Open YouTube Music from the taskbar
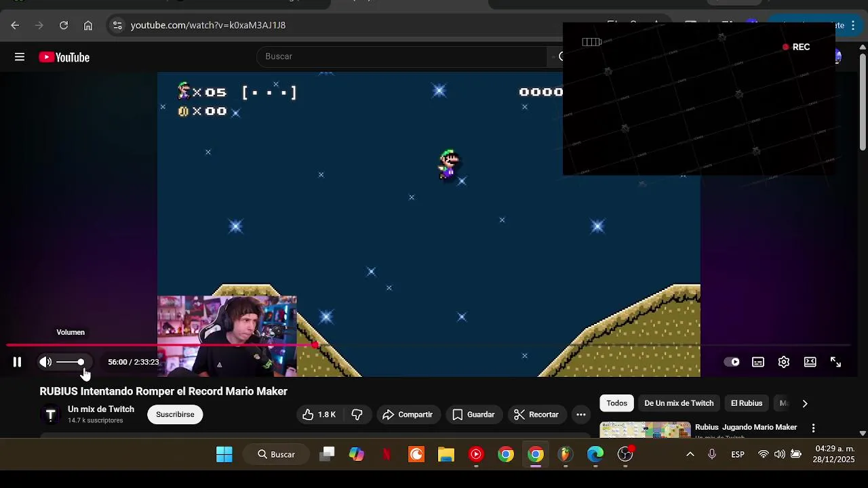 476,454
